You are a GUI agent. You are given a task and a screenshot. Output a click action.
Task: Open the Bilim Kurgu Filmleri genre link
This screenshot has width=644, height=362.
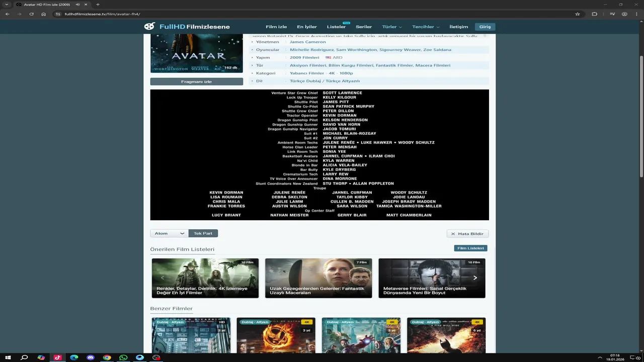351,65
